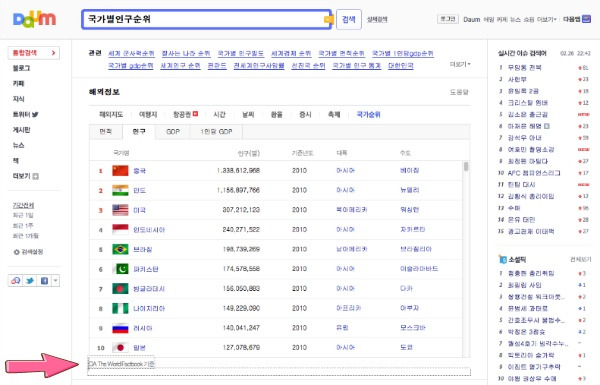Click the India flag icon

120,190
